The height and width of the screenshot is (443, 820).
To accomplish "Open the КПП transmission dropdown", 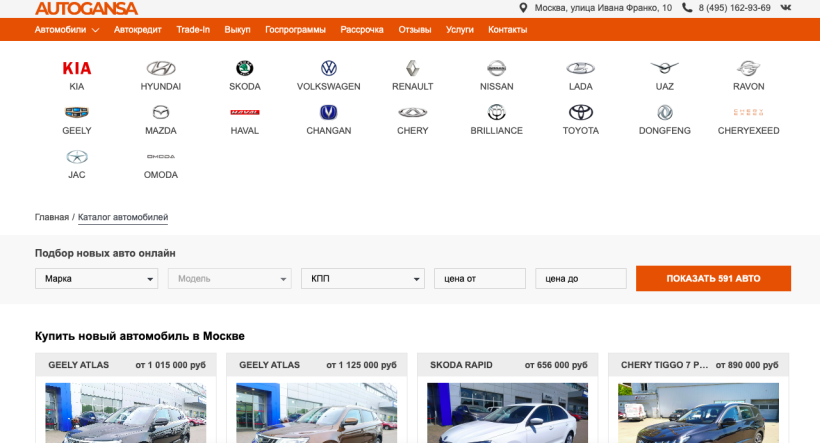I will coord(362,279).
